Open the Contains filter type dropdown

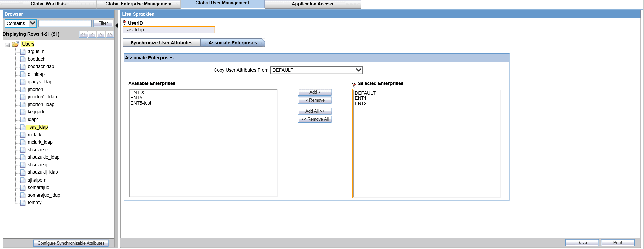[x=20, y=23]
